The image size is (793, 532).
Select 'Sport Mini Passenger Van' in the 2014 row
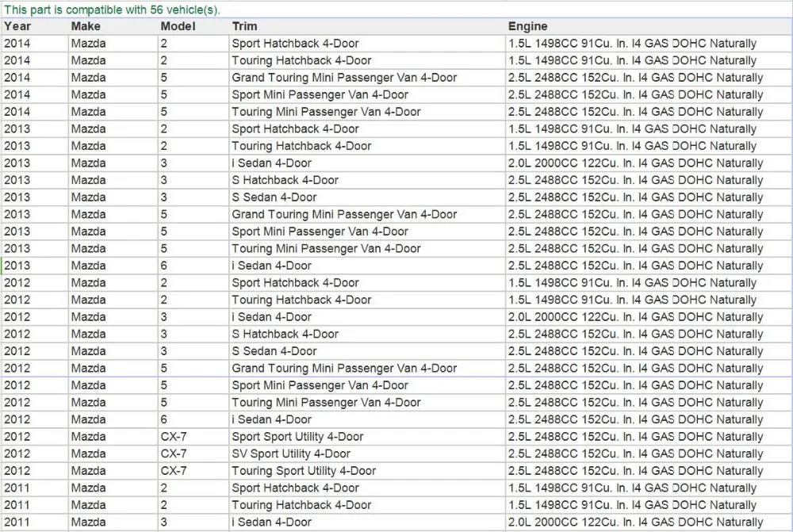pyautogui.click(x=300, y=95)
